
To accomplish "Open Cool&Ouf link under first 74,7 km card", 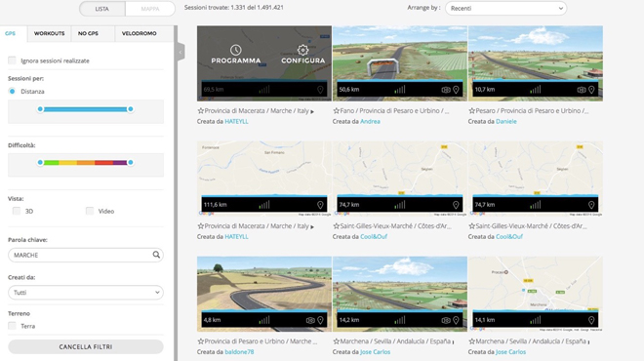I will (374, 236).
